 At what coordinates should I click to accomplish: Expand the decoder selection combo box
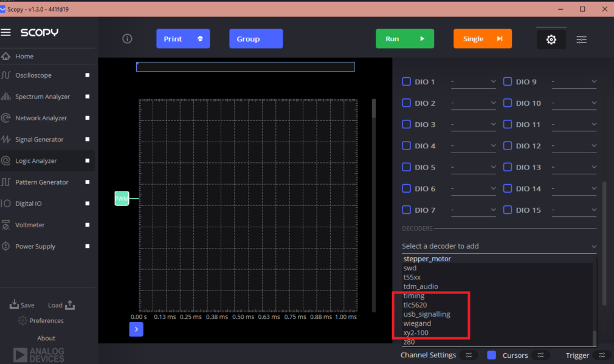(x=498, y=246)
